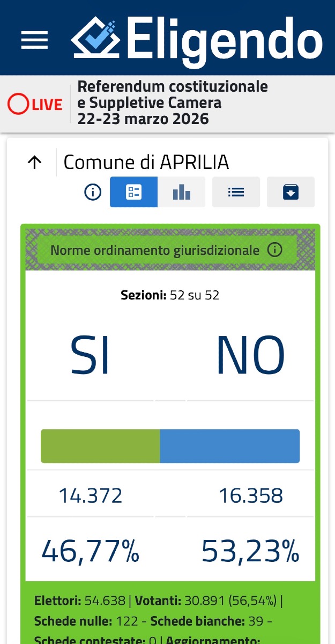This screenshot has height=644, width=335.
Task: Select the Comune di APRILIA heading
Action: coord(146,162)
